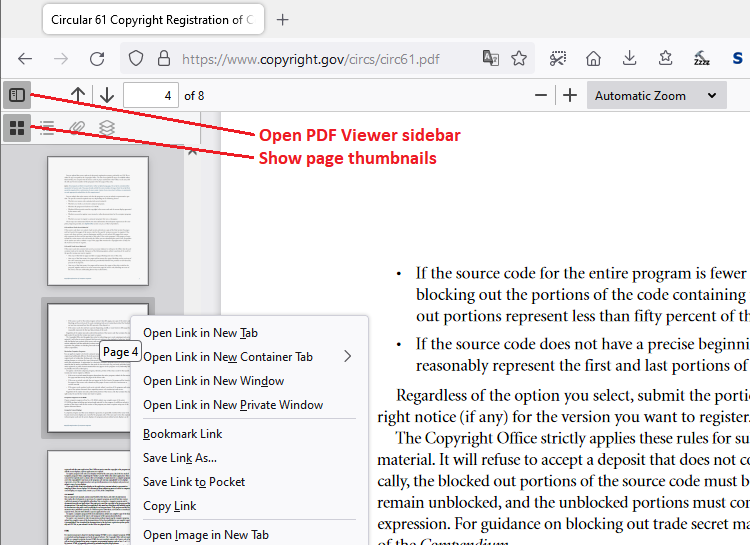Select Bookmark Link menu entry

click(183, 434)
